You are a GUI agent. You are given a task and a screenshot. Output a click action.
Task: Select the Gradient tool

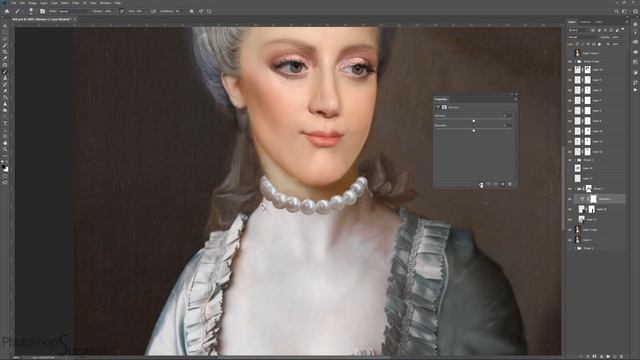pyautogui.click(x=5, y=98)
